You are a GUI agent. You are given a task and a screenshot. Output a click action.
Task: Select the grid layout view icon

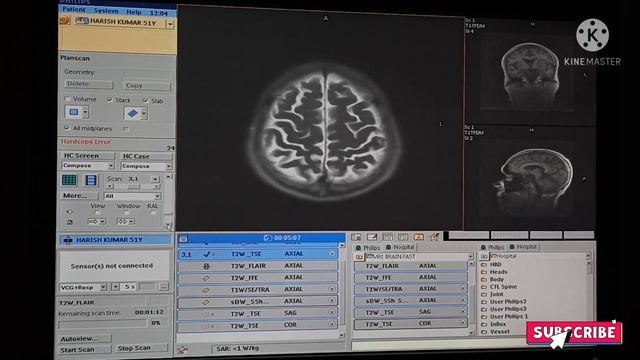(69, 180)
